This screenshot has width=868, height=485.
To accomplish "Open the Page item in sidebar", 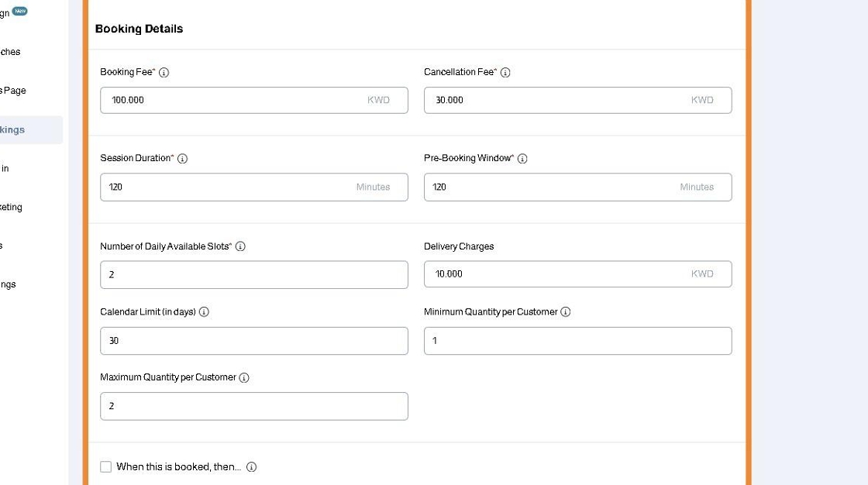I will click(14, 91).
